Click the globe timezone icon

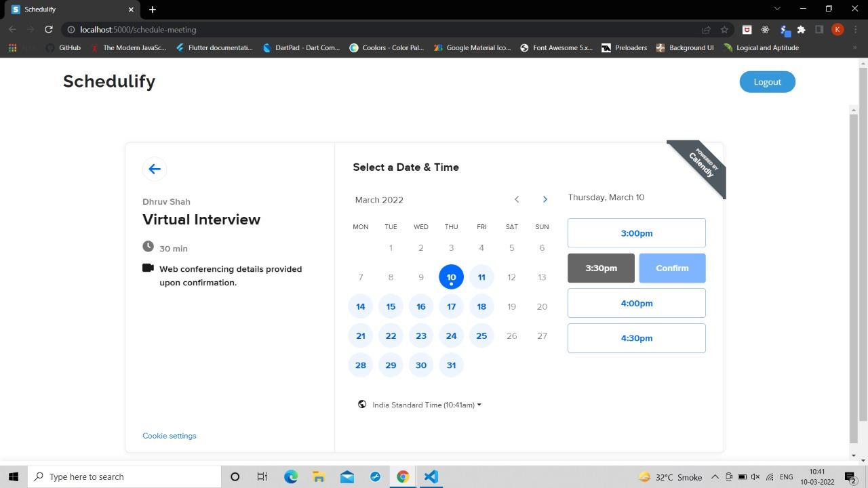click(362, 405)
